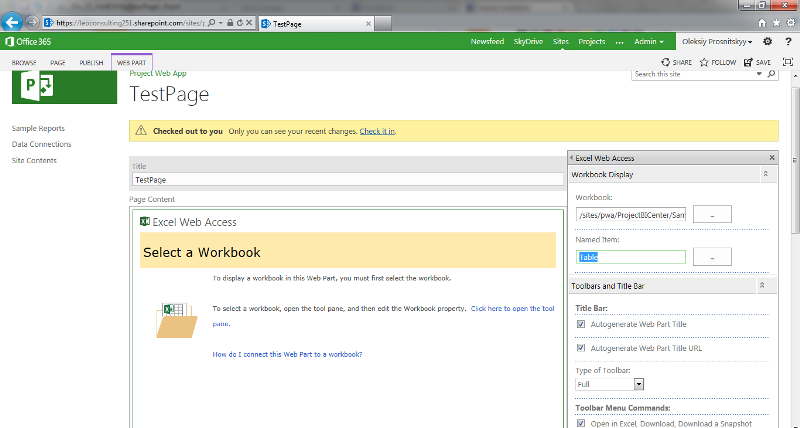Switch to the PAGE ribbon tab

[58, 62]
